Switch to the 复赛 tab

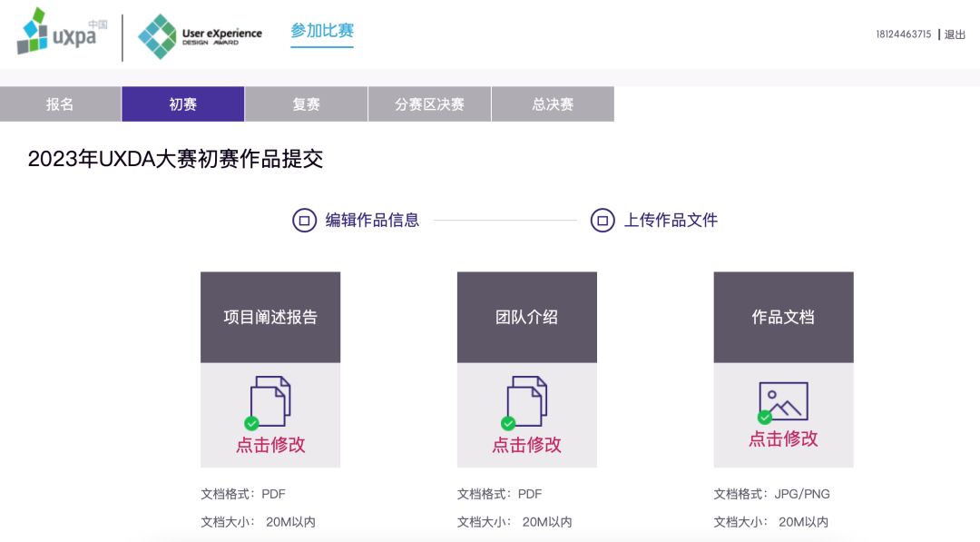[x=305, y=103]
